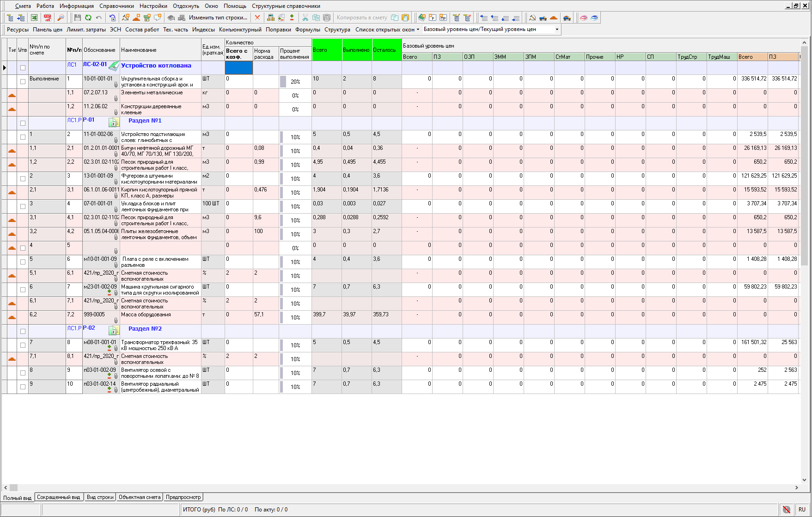The height and width of the screenshot is (517, 812).
Task: Switch to the Объектная смета tab
Action: point(140,497)
